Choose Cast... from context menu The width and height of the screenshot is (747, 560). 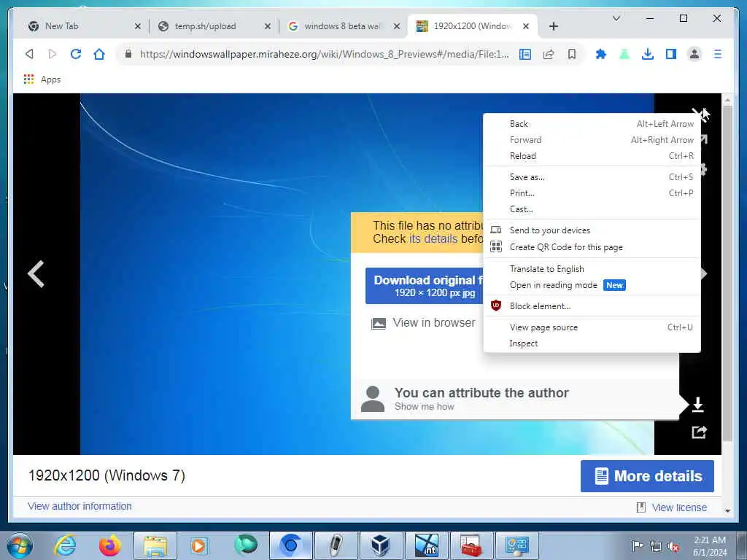(x=592, y=209)
